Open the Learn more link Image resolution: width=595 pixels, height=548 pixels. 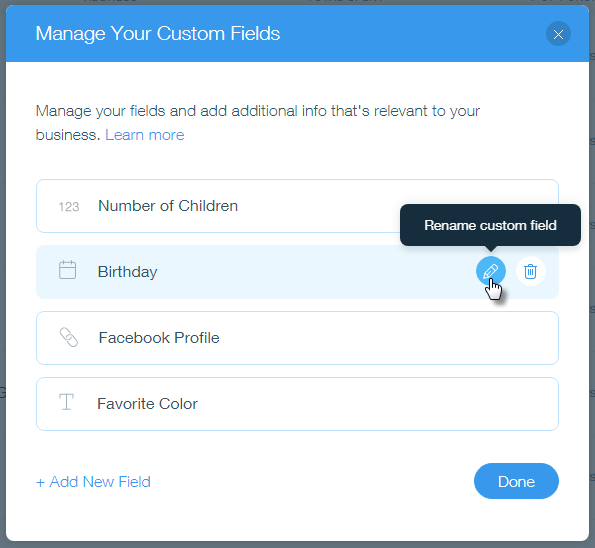point(145,135)
